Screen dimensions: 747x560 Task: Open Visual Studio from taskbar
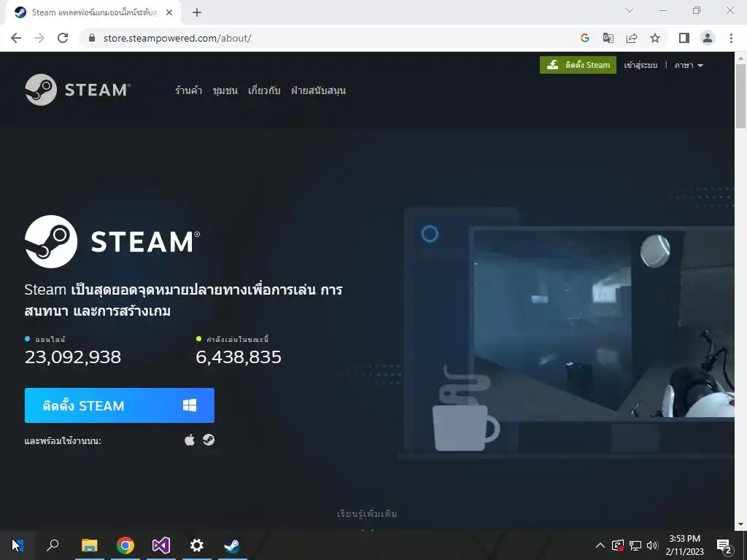[x=161, y=545]
